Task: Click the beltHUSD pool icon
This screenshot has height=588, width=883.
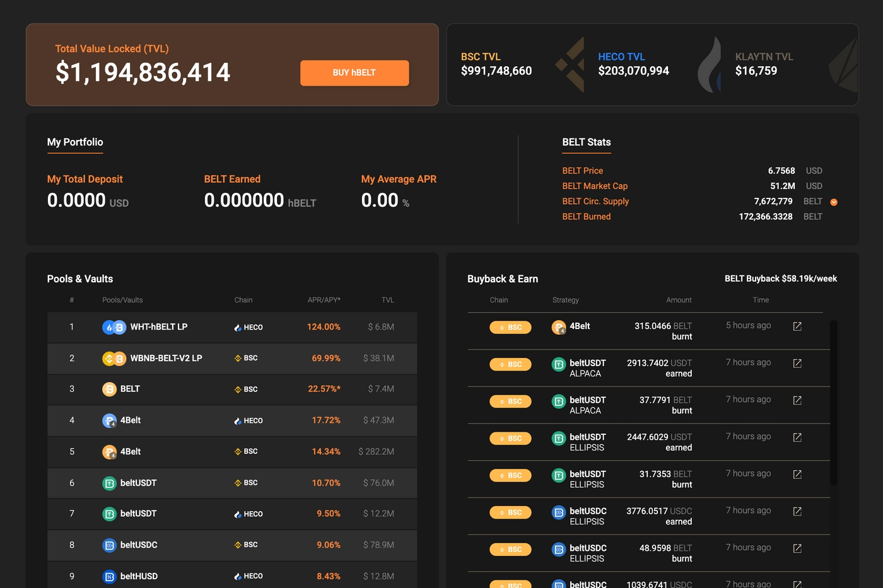Action: point(109,577)
